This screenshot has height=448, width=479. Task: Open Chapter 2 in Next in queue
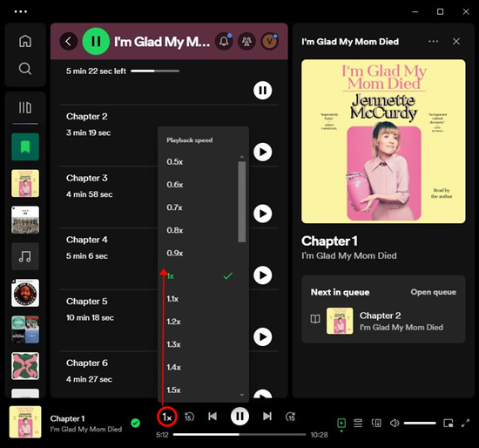[383, 321]
